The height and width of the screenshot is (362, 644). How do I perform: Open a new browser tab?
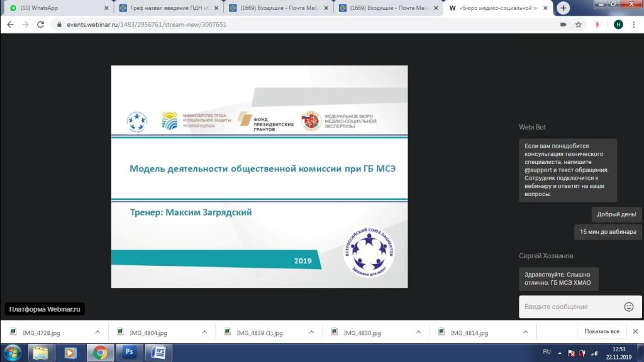(563, 8)
